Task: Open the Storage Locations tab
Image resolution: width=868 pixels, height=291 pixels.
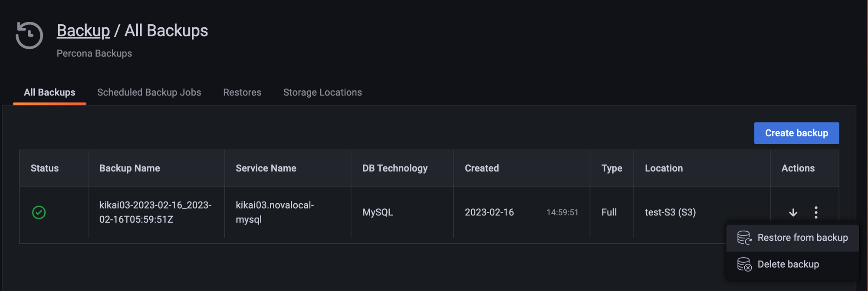Action: pos(322,93)
